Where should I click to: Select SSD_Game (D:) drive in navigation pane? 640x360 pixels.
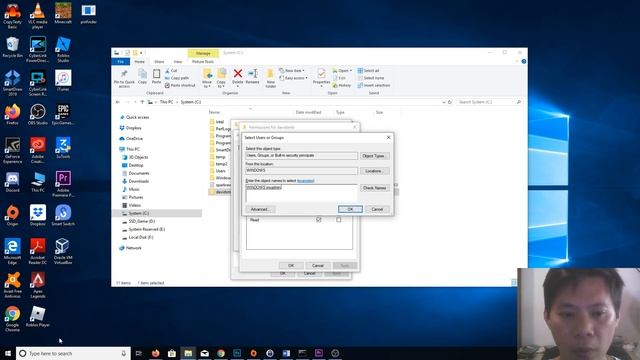(141, 221)
